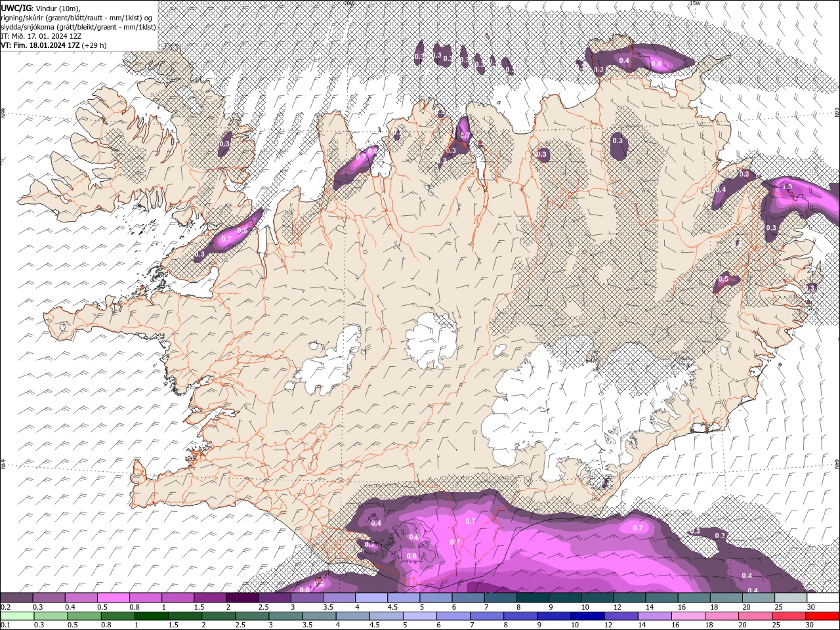Click the 'IT: Mið. 17. 01. 2024 12Z' line
The image size is (840, 630).
tap(42, 35)
